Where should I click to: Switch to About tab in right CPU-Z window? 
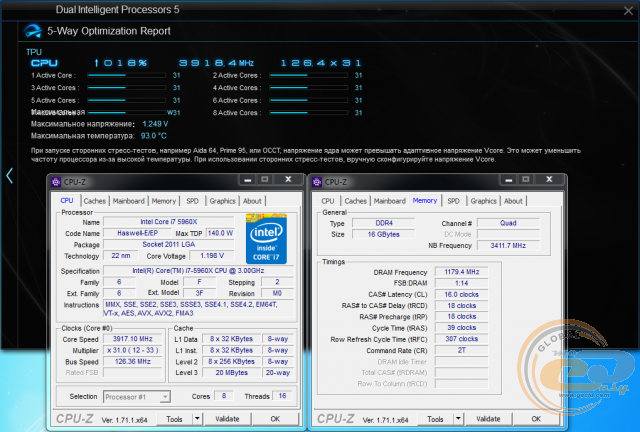pyautogui.click(x=513, y=201)
